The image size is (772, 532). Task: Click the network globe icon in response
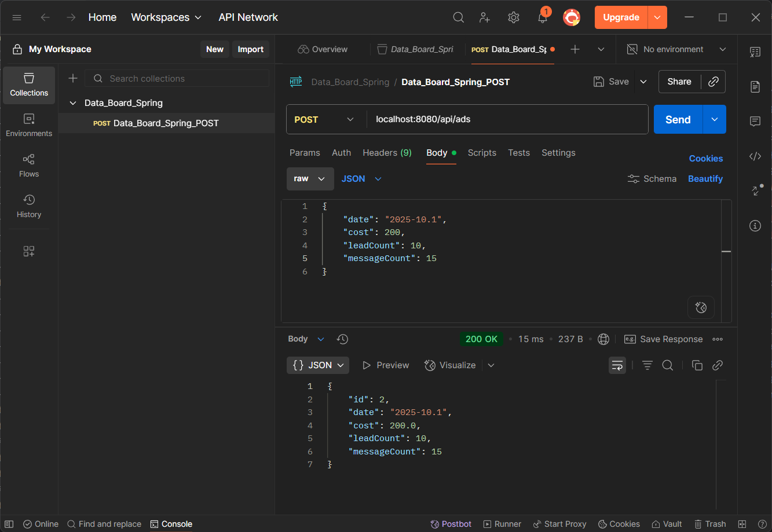coord(603,339)
